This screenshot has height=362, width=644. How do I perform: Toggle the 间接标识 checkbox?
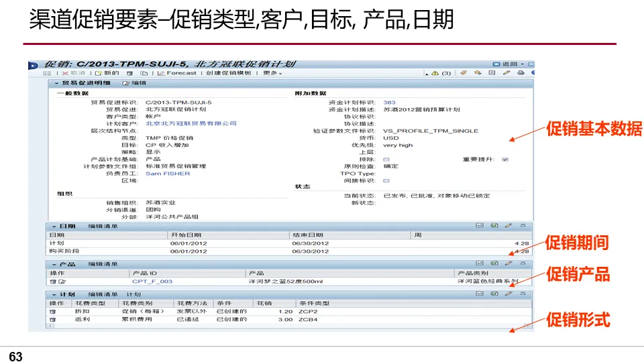pyautogui.click(x=386, y=180)
